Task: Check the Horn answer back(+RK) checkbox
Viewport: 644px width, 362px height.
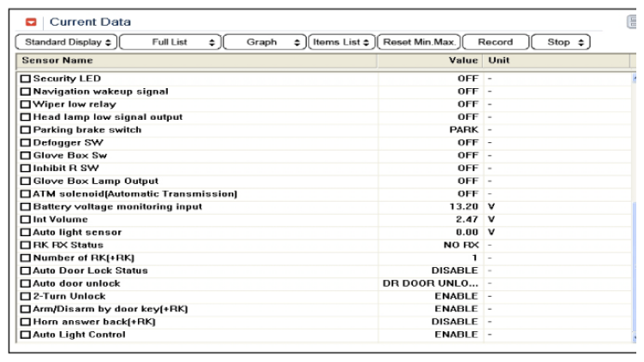Action: point(26,322)
